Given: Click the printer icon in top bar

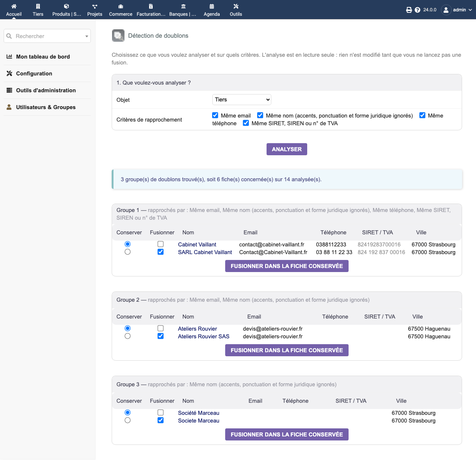Looking at the screenshot, I should tap(409, 10).
